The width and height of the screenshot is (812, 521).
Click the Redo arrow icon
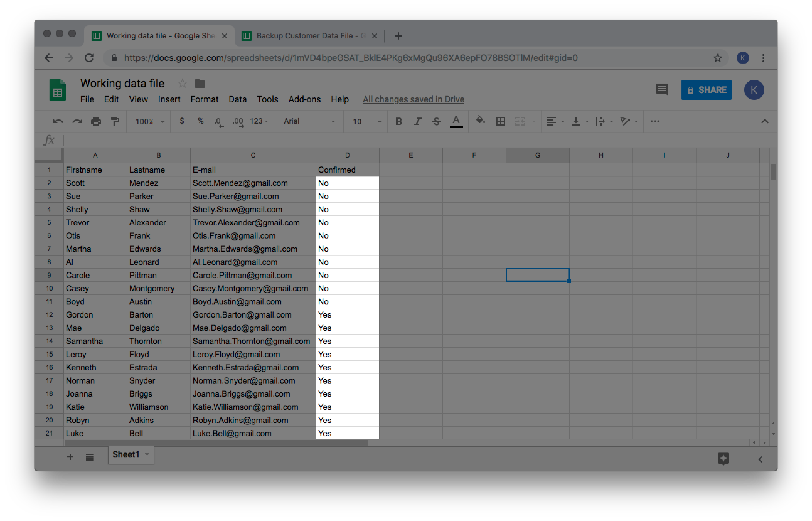77,122
